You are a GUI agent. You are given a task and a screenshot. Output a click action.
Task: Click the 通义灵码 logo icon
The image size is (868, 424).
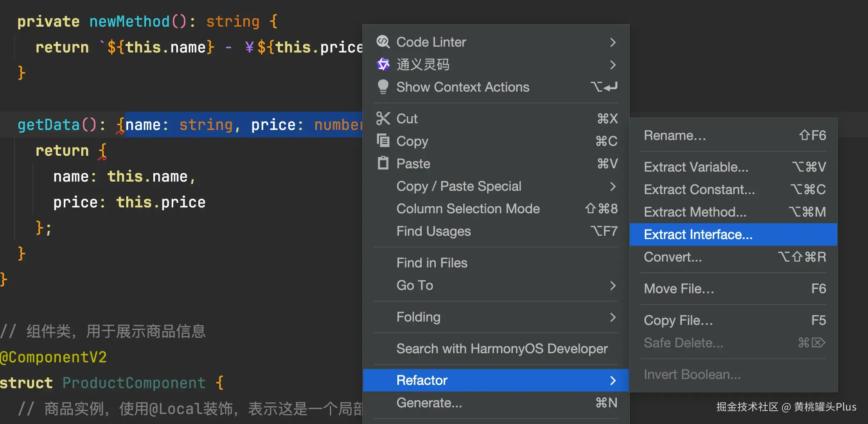383,64
